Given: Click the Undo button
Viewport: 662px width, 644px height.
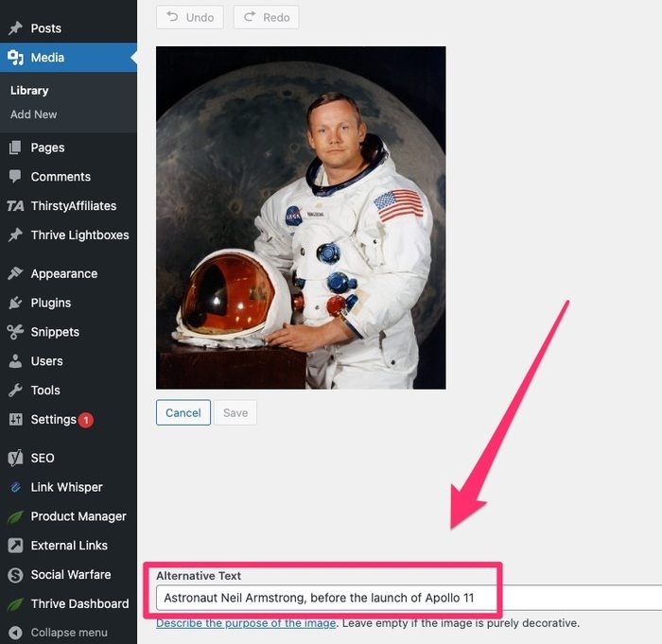Looking at the screenshot, I should pos(189,17).
